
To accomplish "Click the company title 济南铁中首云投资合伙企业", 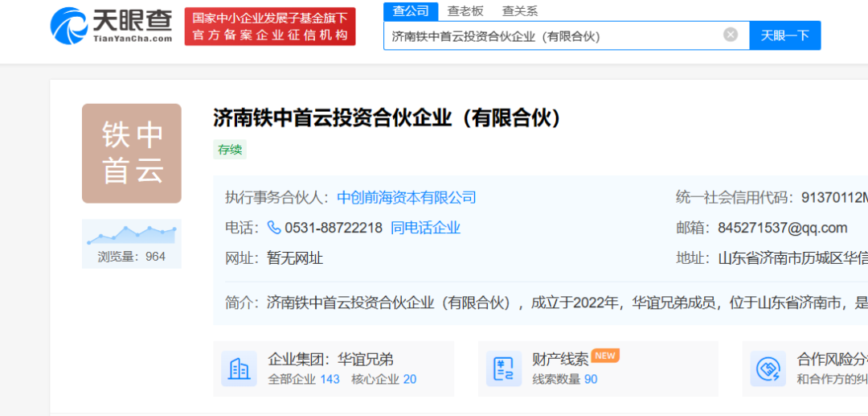I will pyautogui.click(x=387, y=117).
